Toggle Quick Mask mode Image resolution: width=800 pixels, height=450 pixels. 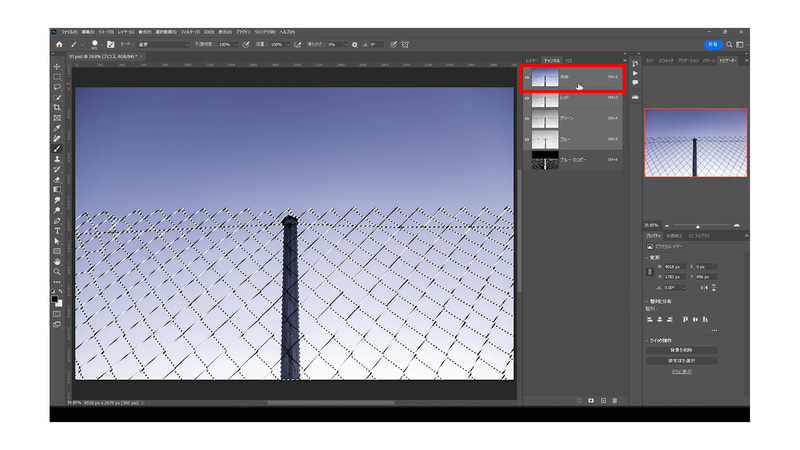pos(57,314)
